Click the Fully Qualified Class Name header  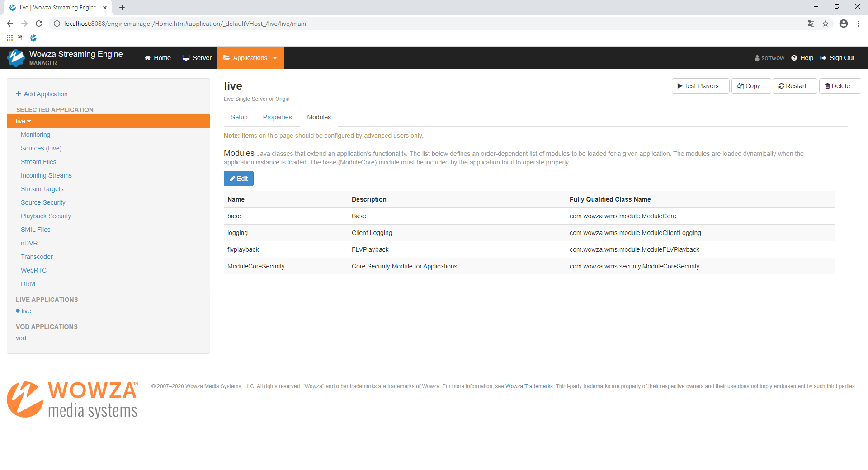(x=610, y=199)
